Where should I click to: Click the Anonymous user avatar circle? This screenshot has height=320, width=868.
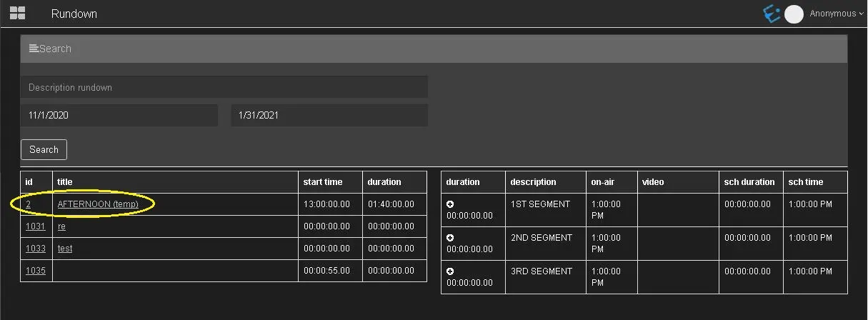coord(794,14)
